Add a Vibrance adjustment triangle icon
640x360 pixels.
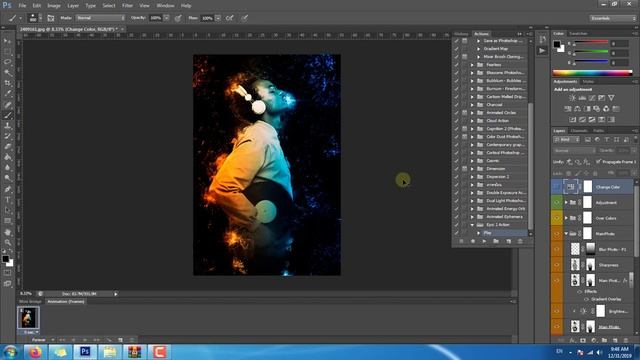pos(611,98)
